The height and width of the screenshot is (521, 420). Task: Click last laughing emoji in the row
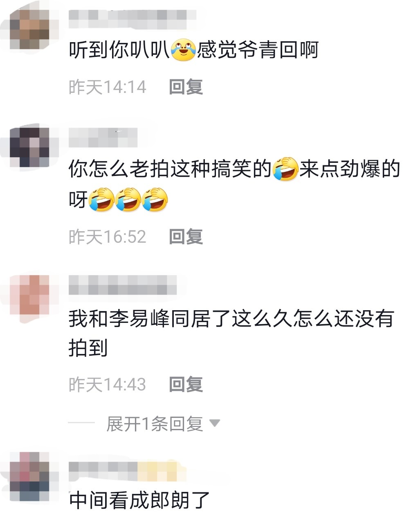(x=155, y=199)
